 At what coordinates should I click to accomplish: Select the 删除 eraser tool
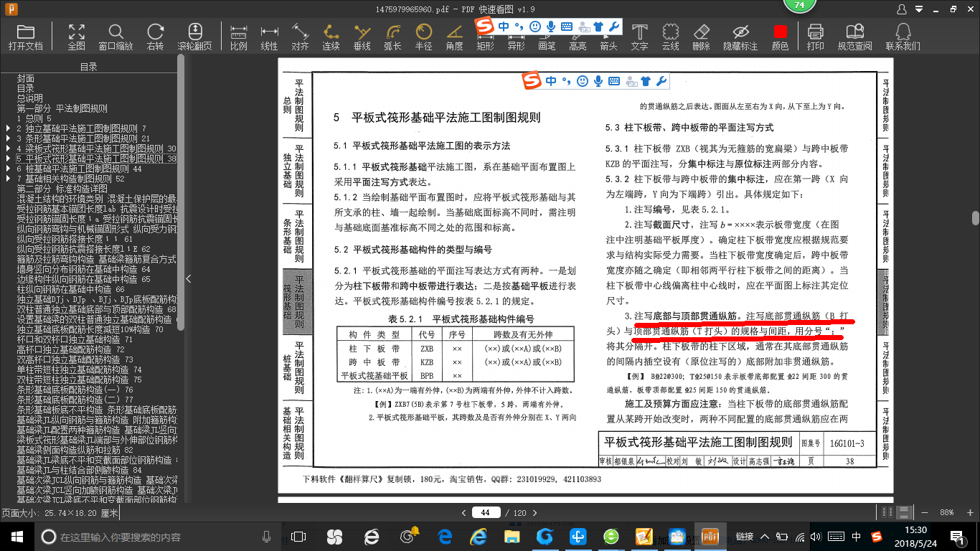tap(702, 37)
